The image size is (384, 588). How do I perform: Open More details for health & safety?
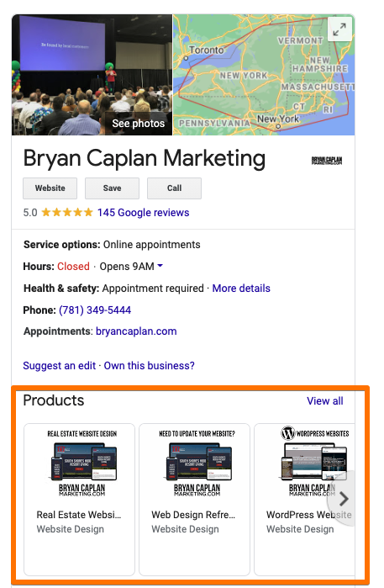click(241, 289)
